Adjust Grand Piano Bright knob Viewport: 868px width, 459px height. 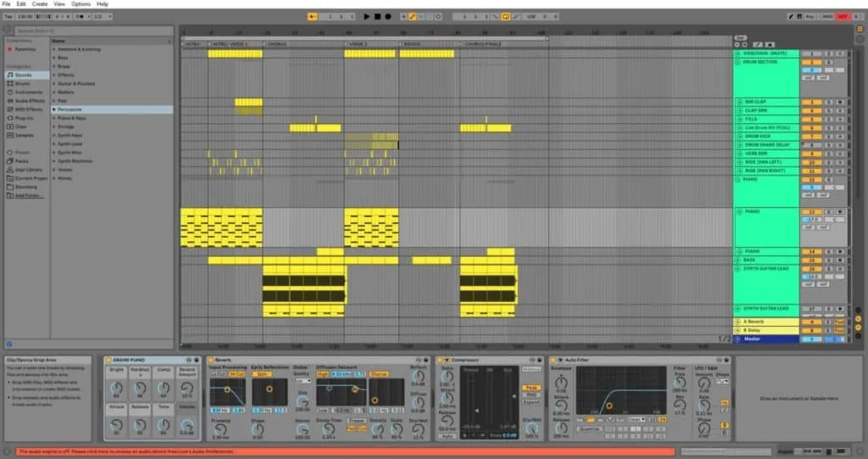click(x=117, y=388)
